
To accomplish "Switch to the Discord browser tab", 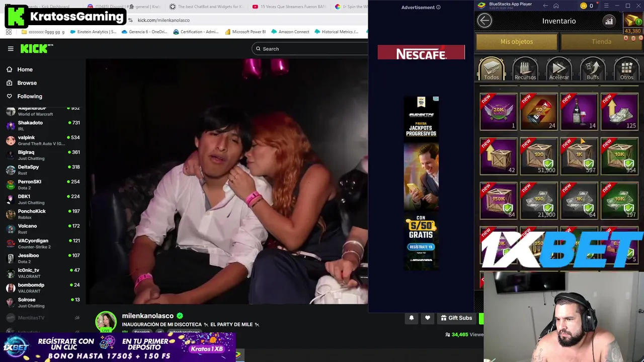I will (124, 7).
